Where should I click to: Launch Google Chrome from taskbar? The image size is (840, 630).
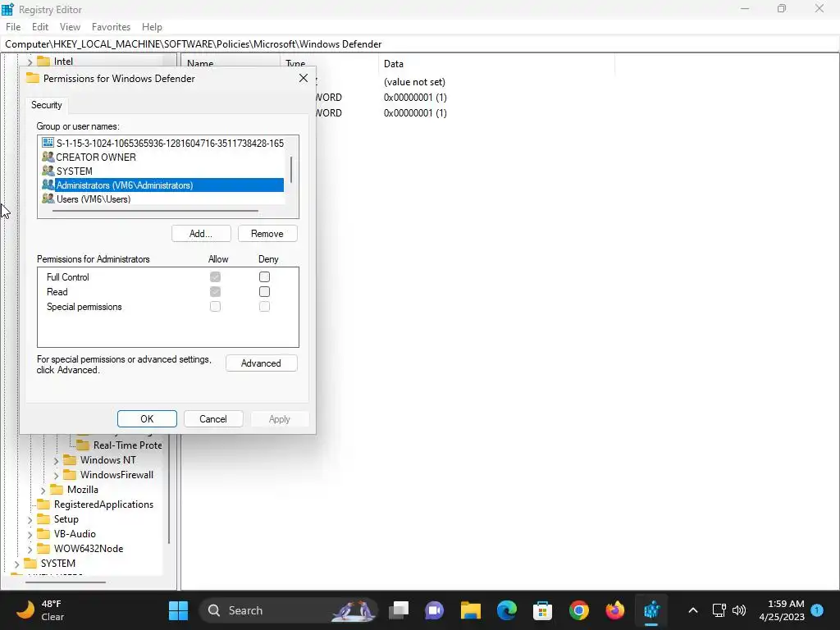click(579, 610)
